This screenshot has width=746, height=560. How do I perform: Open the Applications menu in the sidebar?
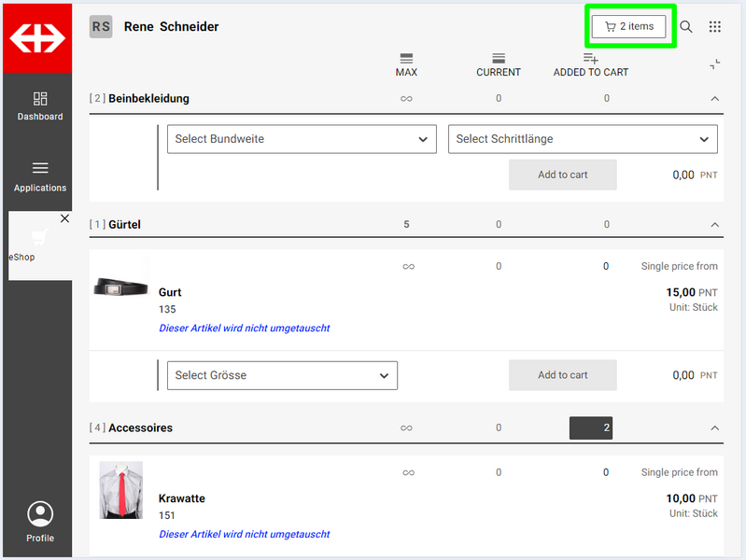click(x=40, y=176)
